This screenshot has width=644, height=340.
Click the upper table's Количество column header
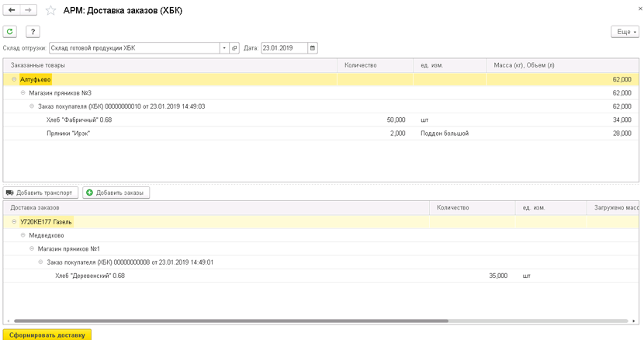(375, 65)
